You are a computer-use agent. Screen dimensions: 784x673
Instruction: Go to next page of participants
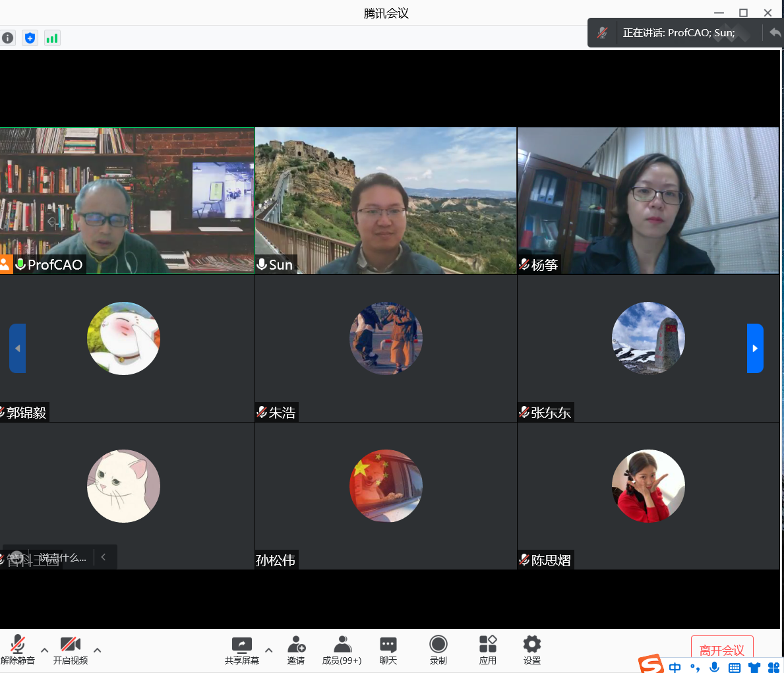755,348
